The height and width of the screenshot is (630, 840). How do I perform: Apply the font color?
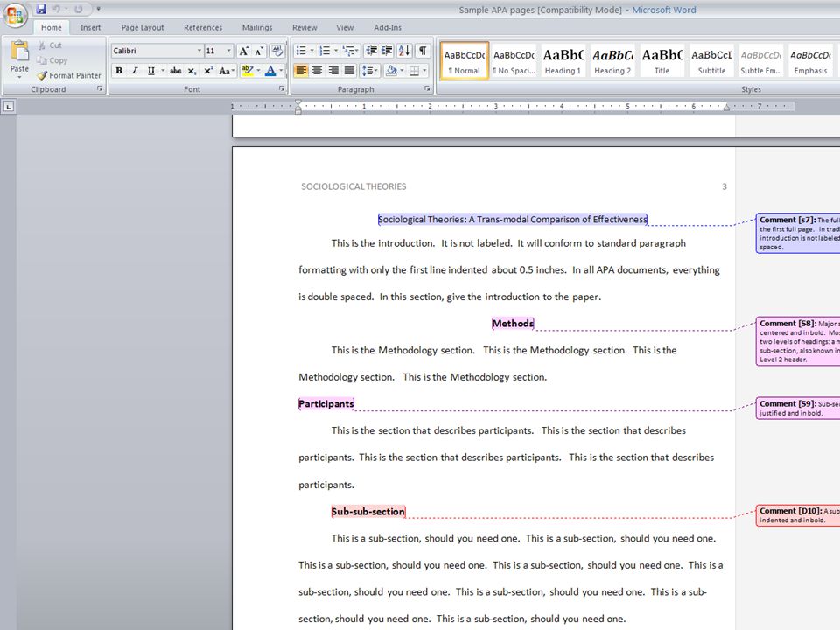[x=270, y=71]
